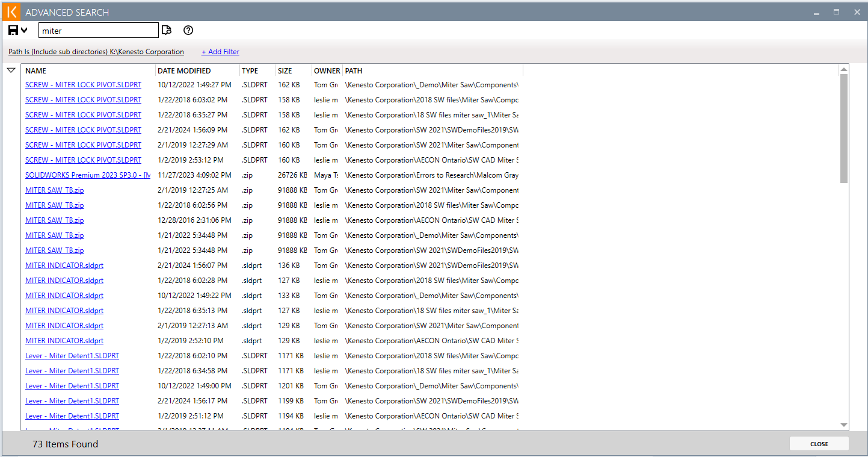Image resolution: width=868 pixels, height=457 pixels.
Task: Open MITER INDICATOR.sldprt modified 2/1/2019
Action: (64, 326)
